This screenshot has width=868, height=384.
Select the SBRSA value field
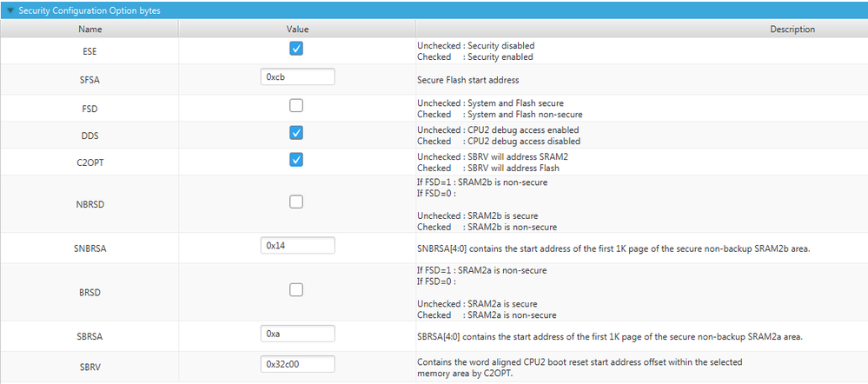[297, 334]
